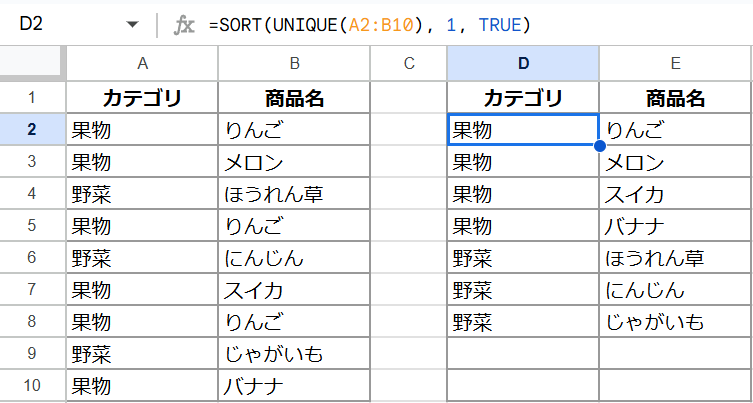The image size is (753, 403).
Task: Click the fill handle dot on D2
Action: pyautogui.click(x=599, y=146)
